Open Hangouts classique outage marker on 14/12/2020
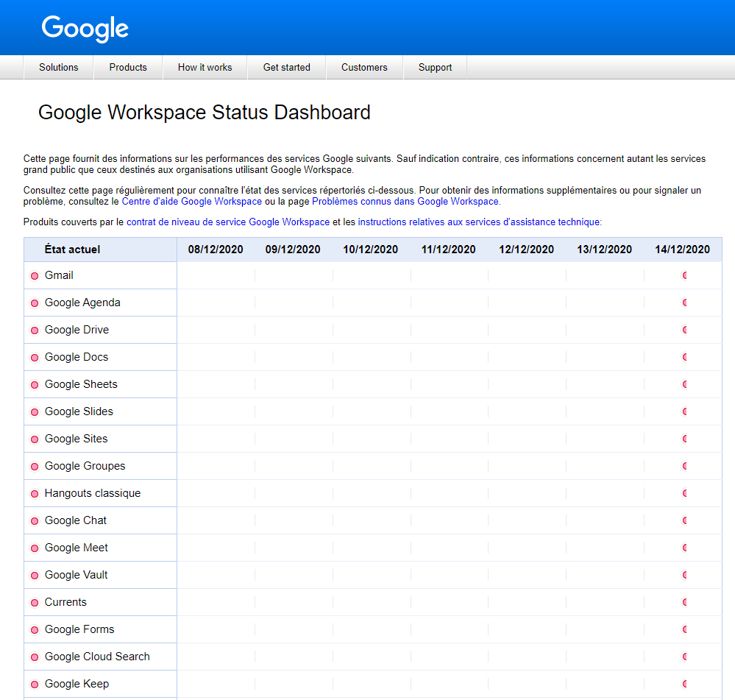This screenshot has width=735, height=700. pos(684,492)
